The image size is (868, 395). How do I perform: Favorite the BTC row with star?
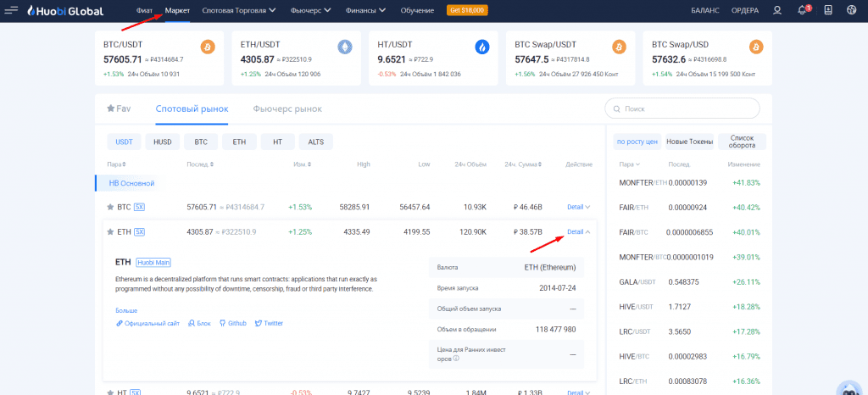[x=111, y=207]
